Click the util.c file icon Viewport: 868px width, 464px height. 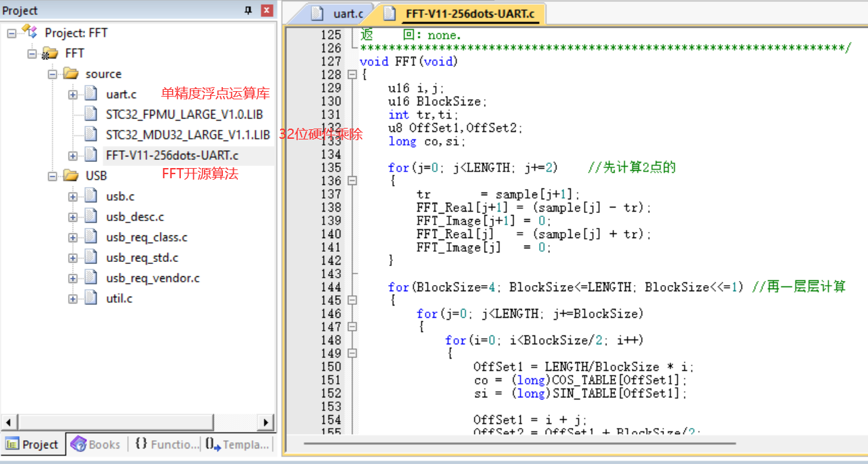[91, 298]
